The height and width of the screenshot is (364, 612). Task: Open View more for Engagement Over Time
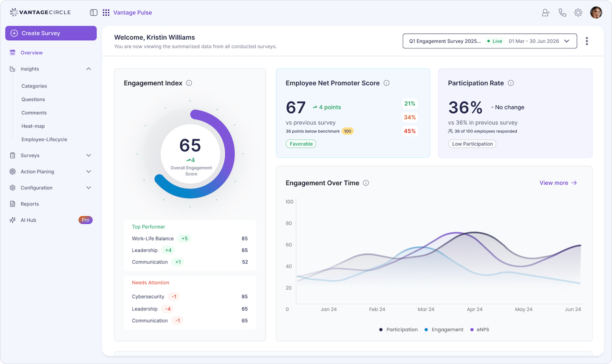(558, 183)
